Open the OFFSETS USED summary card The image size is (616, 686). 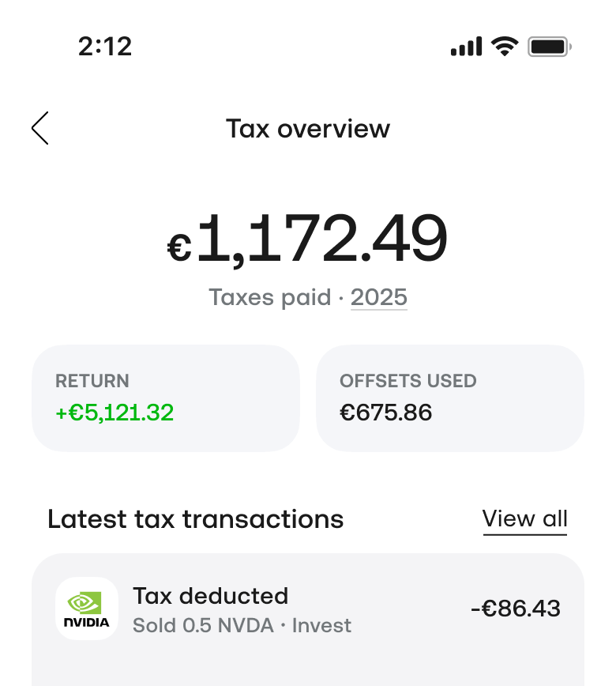pyautogui.click(x=450, y=398)
